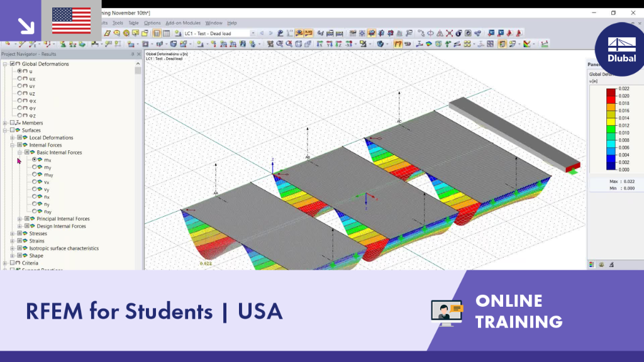Close the Project Navigator panel
Viewport: 644px width, 362px height.
[x=139, y=54]
